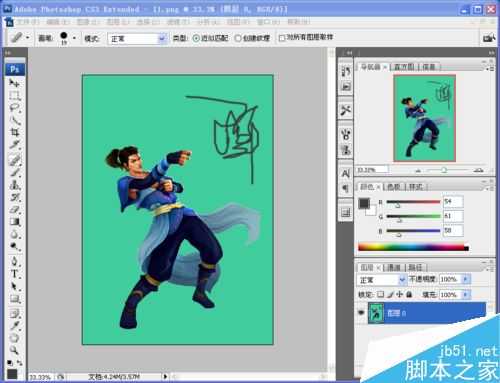The width and height of the screenshot is (500, 383).
Task: Select the Quick Selection wand tool
Action: tap(14, 120)
